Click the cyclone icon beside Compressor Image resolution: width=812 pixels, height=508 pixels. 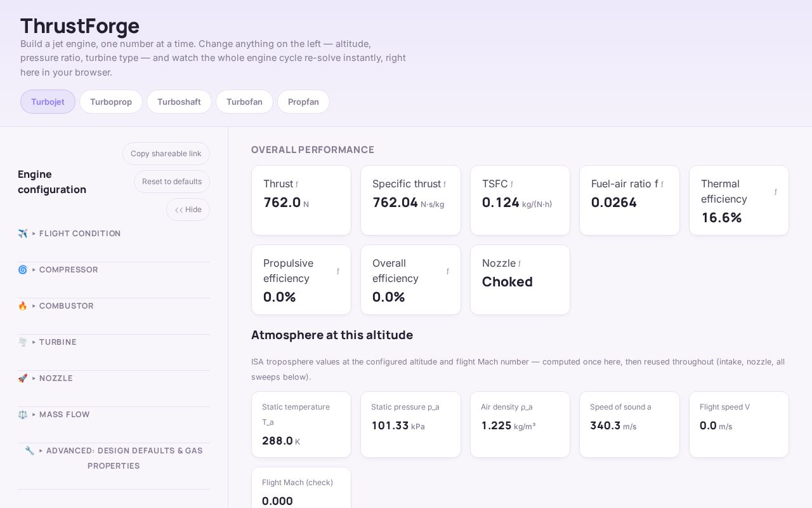(23, 270)
